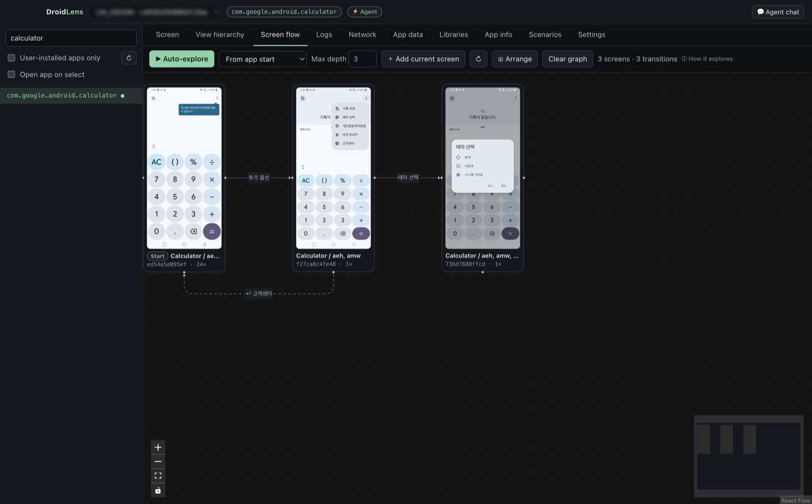This screenshot has width=812, height=504.
Task: Start Auto-explore
Action: [x=182, y=59]
